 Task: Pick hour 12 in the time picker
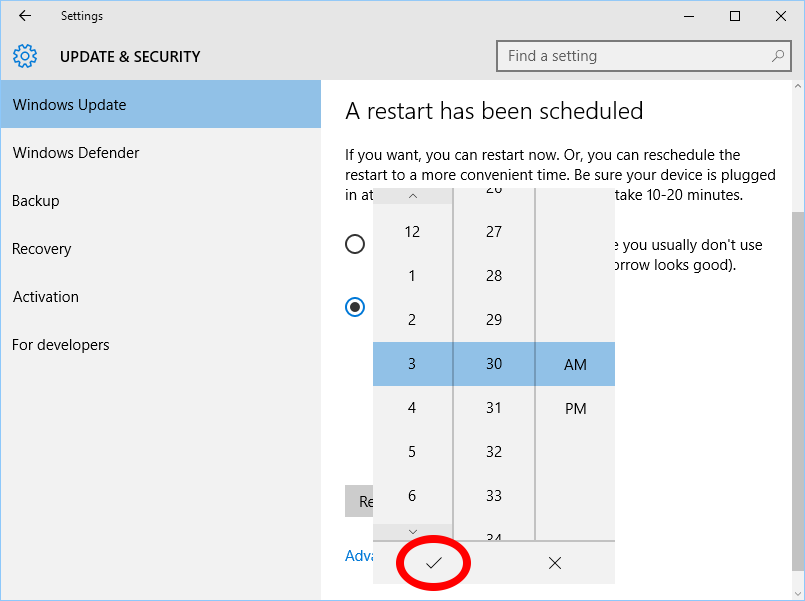[x=412, y=232]
